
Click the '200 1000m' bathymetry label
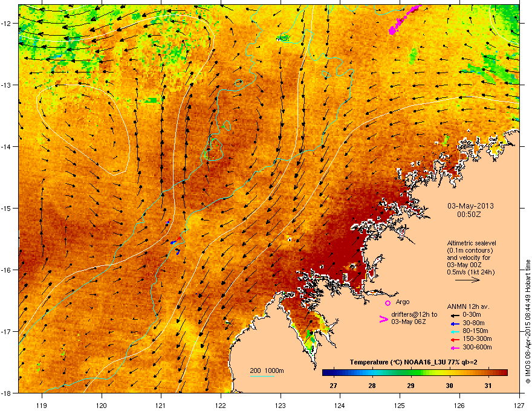267,371
